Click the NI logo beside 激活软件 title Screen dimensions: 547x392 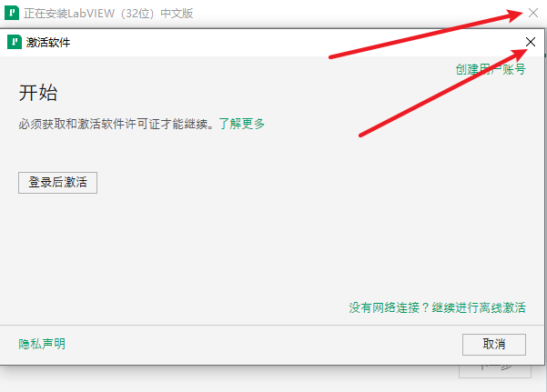point(15,43)
